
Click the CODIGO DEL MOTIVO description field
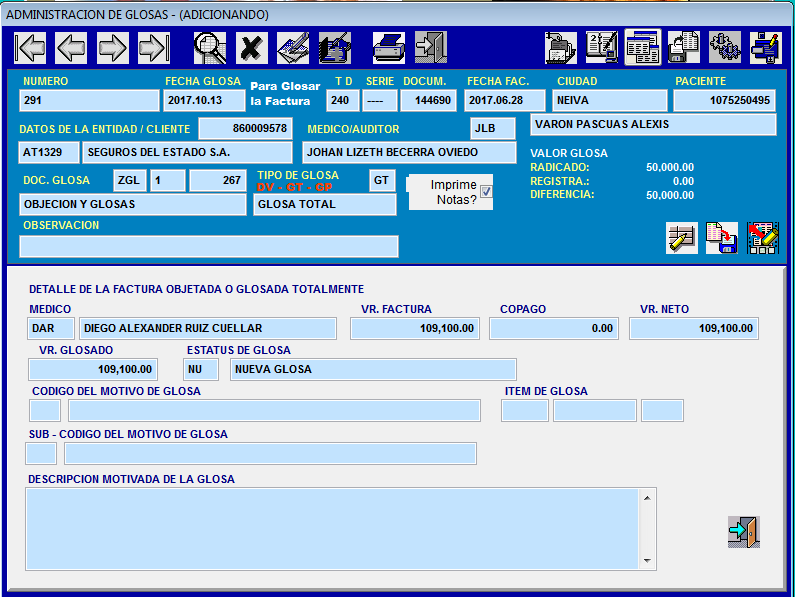(274, 411)
